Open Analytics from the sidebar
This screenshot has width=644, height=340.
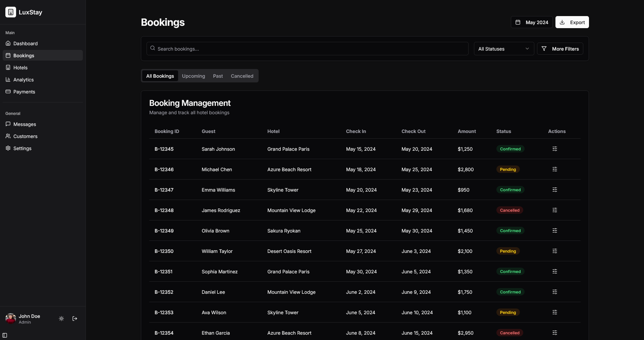[x=43, y=79]
